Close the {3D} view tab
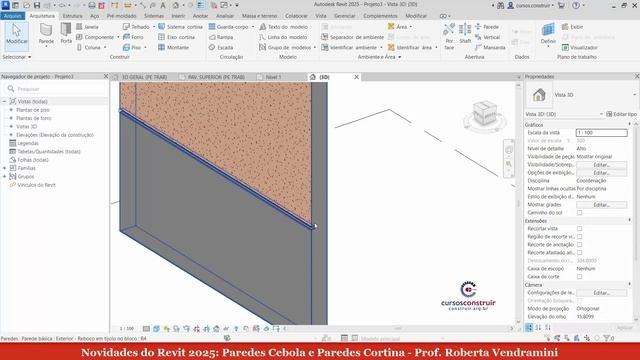The height and width of the screenshot is (360, 640). [x=356, y=77]
